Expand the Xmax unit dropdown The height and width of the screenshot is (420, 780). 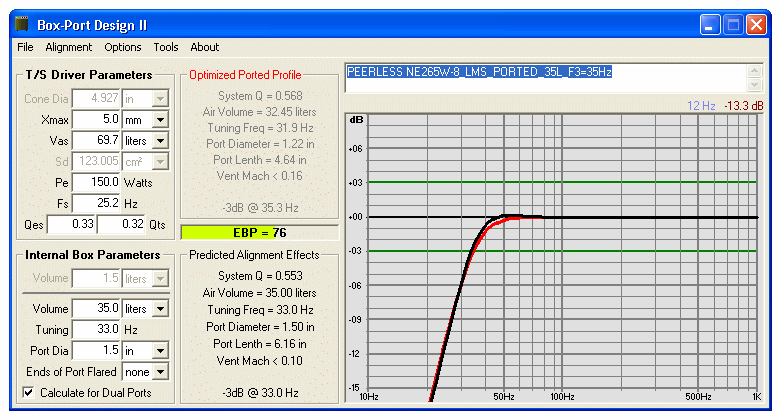[160, 120]
